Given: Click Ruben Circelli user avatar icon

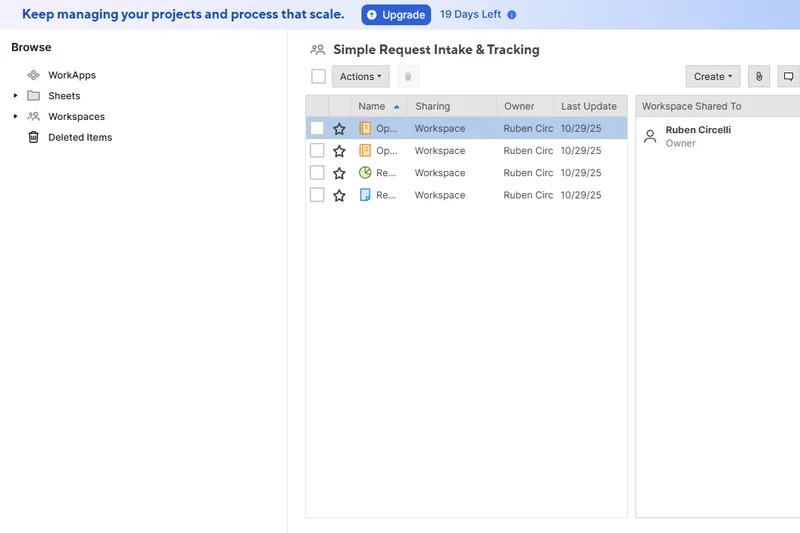Looking at the screenshot, I should [650, 136].
